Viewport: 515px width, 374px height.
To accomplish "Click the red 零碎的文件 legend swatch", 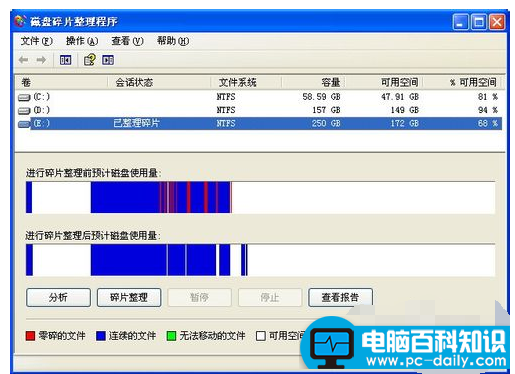I will (30, 336).
